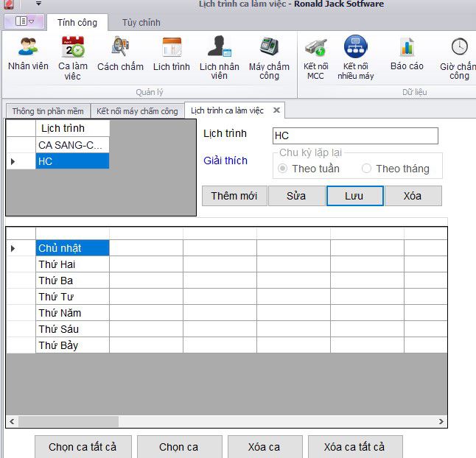Click the Ca làm việc calendar icon
Screen dimensions: 476x458
(72, 48)
